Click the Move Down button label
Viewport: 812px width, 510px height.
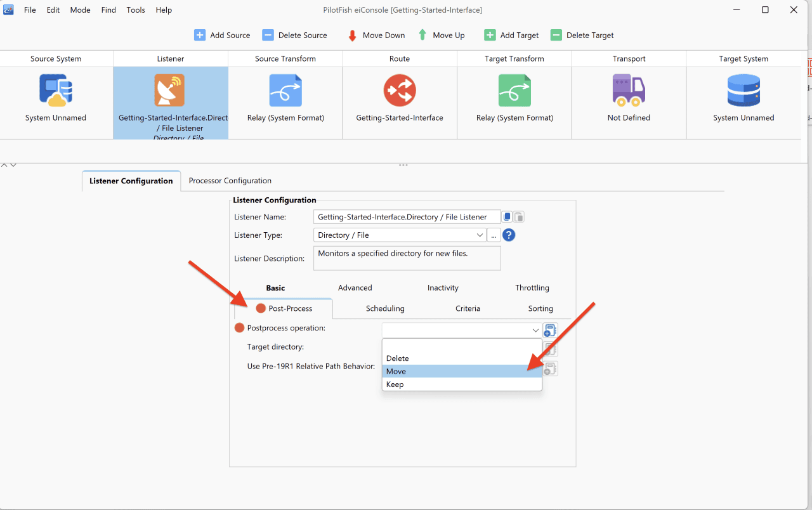384,36
